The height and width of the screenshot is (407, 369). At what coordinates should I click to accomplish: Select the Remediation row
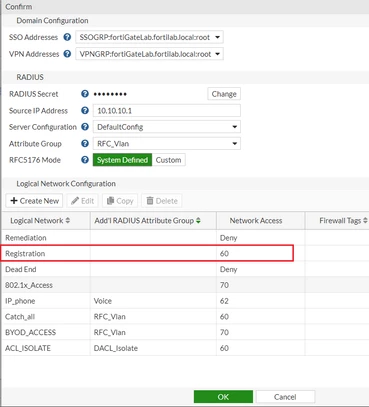pos(185,238)
